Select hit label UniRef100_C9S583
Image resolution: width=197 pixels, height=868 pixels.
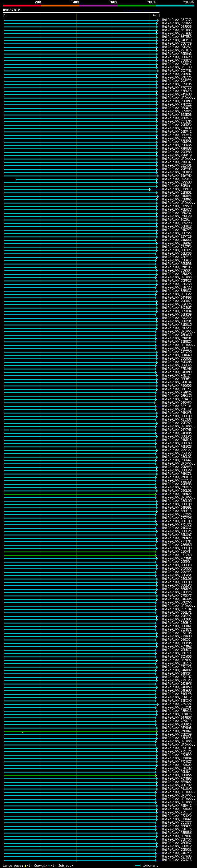click(x=177, y=182)
